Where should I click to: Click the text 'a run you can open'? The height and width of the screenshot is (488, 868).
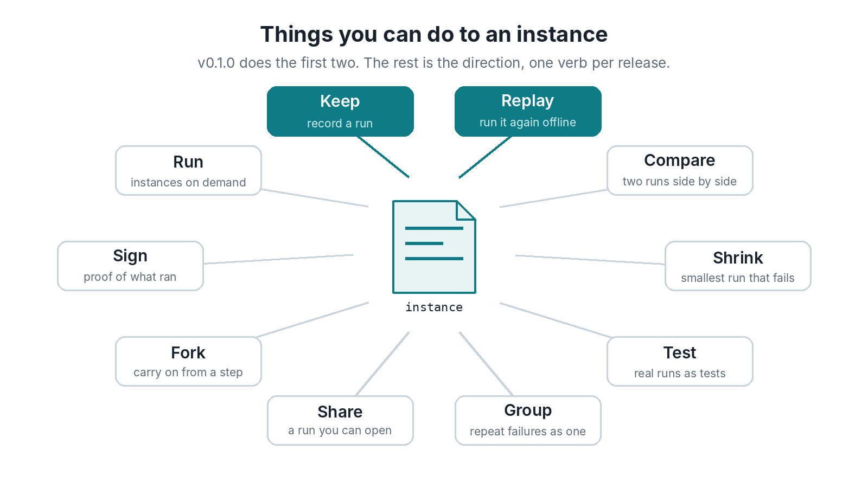pyautogui.click(x=340, y=431)
